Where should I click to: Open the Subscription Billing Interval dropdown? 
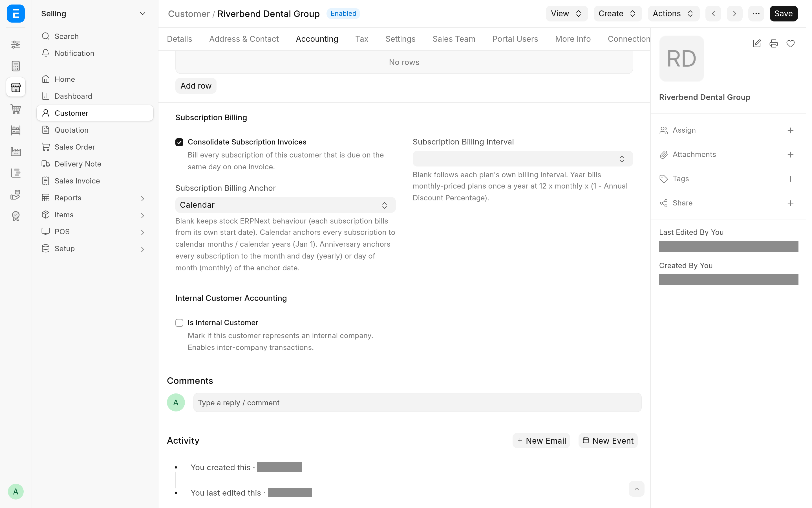522,159
